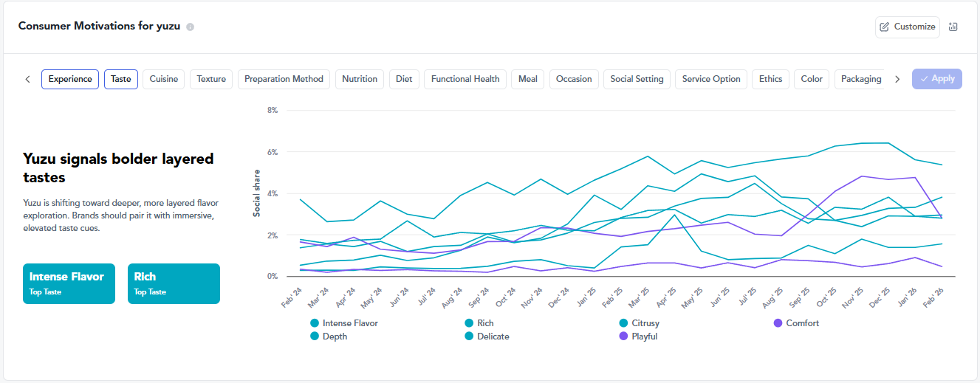Image resolution: width=980 pixels, height=383 pixels.
Task: Open the Rich top taste card
Action: pyautogui.click(x=174, y=283)
